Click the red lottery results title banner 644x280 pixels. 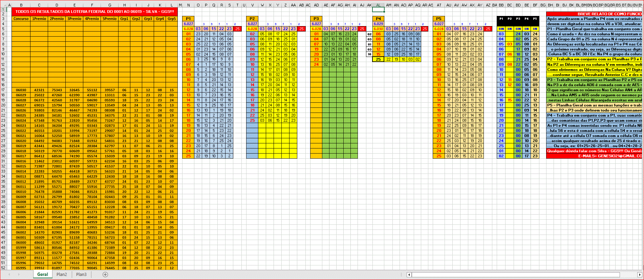[x=94, y=12]
